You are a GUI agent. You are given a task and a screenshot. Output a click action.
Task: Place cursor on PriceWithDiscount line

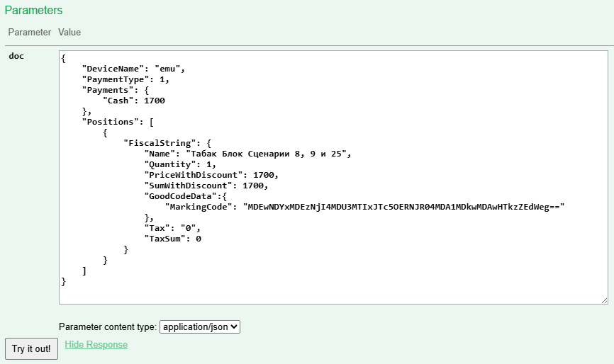[x=211, y=175]
